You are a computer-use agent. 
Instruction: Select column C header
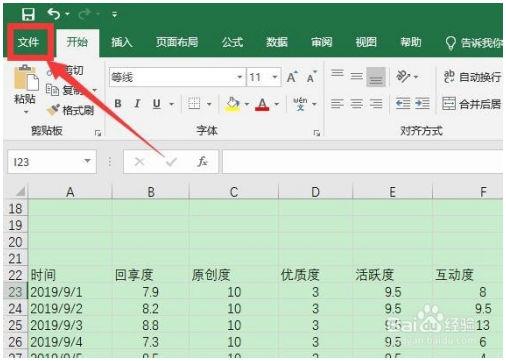[234, 192]
